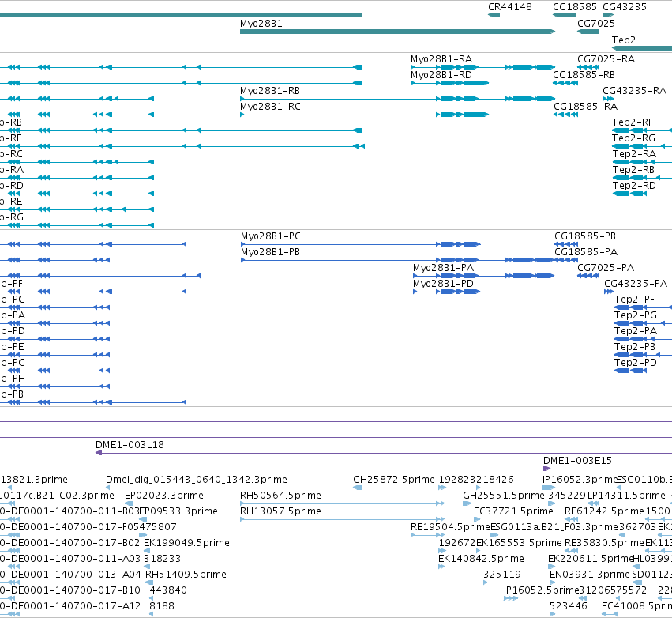Select the Myo28B1-PB protein label
The image size is (672, 618).
click(270, 252)
